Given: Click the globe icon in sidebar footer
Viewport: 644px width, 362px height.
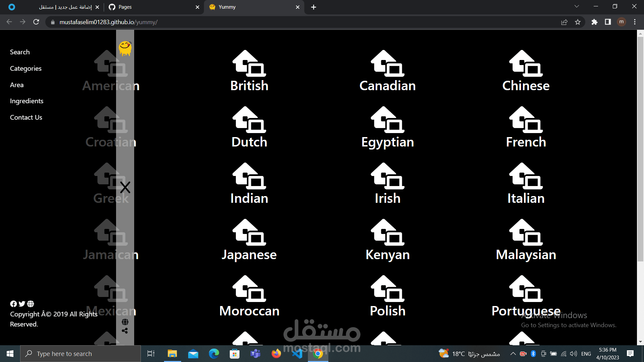Looking at the screenshot, I should (31, 304).
